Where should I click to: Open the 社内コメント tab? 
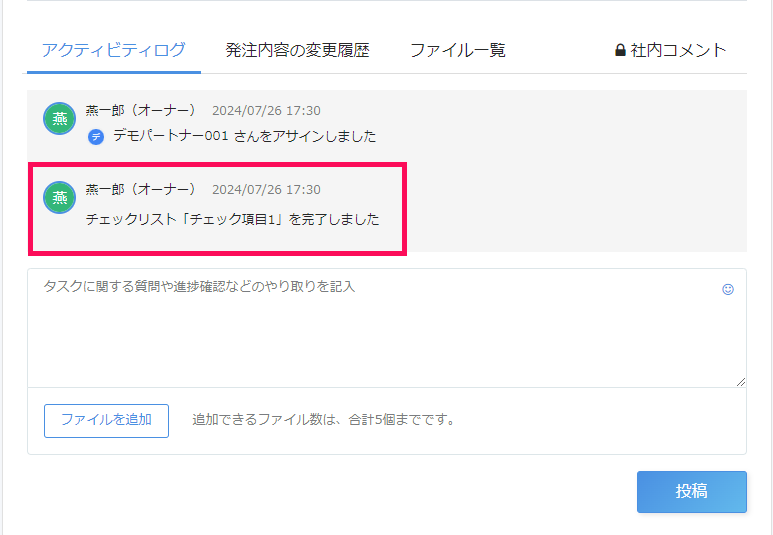click(671, 50)
